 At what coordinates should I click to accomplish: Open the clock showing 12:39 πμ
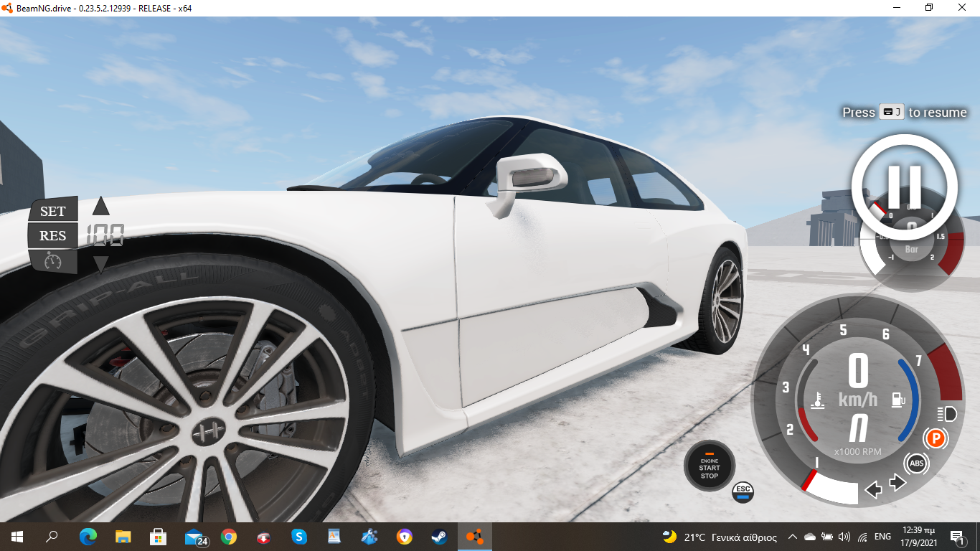pos(918,537)
